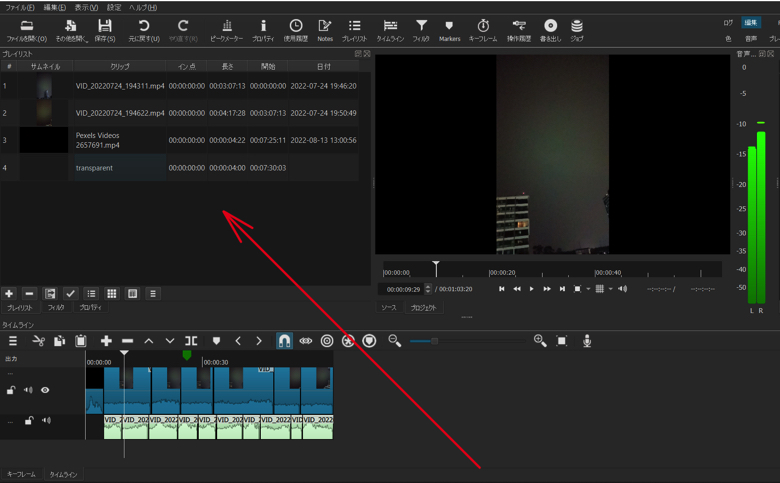Zoom in the timeline magnifier
The width and height of the screenshot is (780, 483).
click(x=540, y=341)
